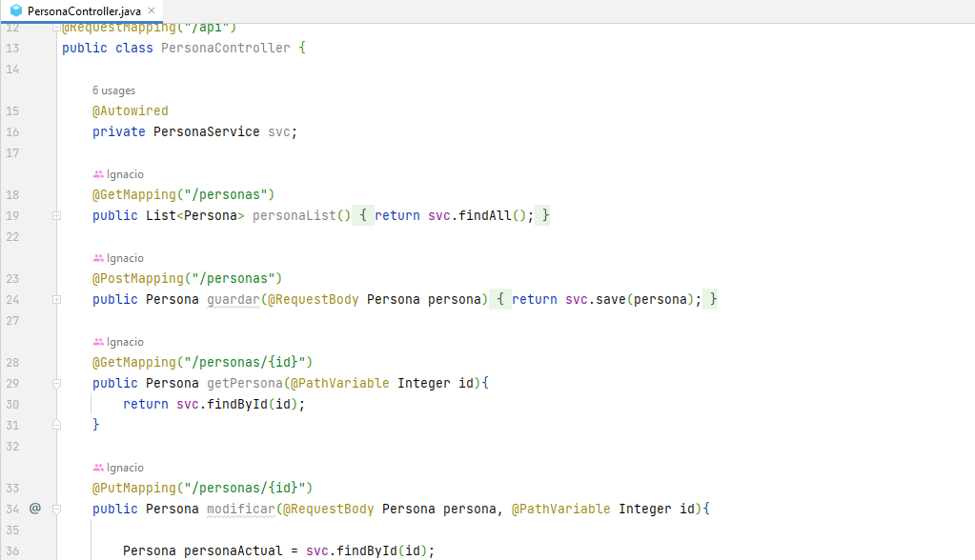Click fold end marker on line 31
975x560 pixels.
pyautogui.click(x=56, y=425)
